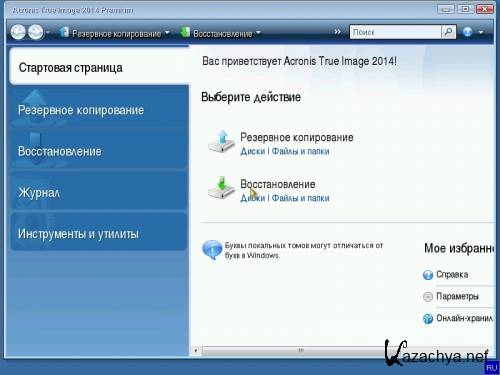
Task: Open the online storage link in favorites
Action: coord(465,318)
